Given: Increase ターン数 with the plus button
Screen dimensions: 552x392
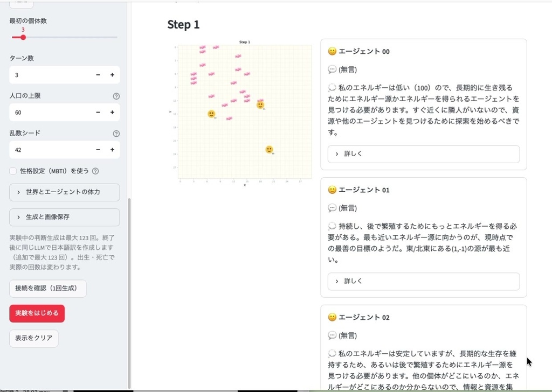Looking at the screenshot, I should coord(112,75).
